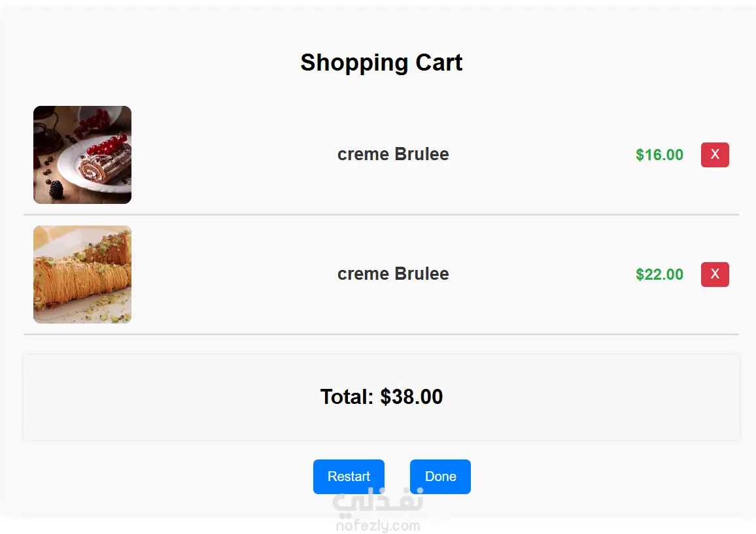The width and height of the screenshot is (756, 534).
Task: Click the $16.00 price label
Action: click(659, 155)
